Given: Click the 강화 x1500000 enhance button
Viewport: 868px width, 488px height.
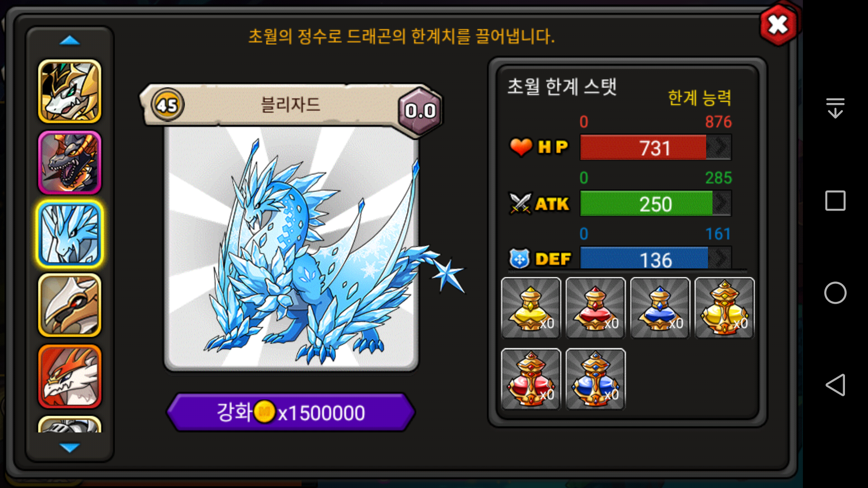Looking at the screenshot, I should point(291,413).
